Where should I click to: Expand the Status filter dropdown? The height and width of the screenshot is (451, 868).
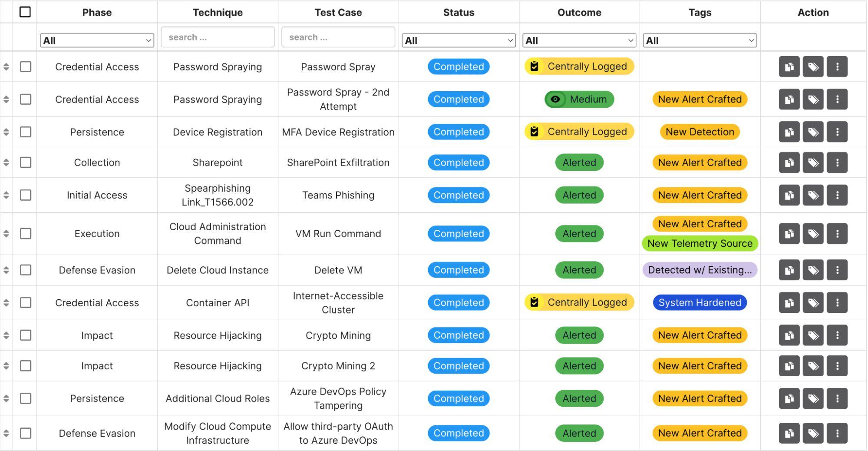pyautogui.click(x=458, y=40)
